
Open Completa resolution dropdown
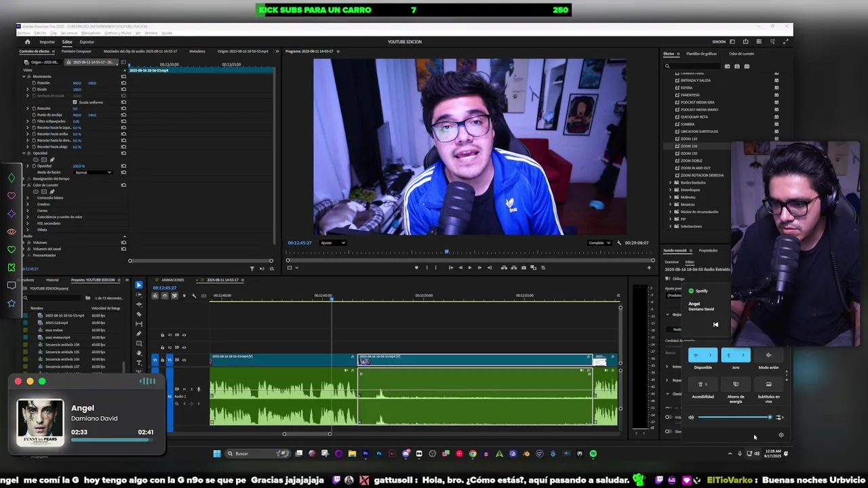click(x=599, y=243)
